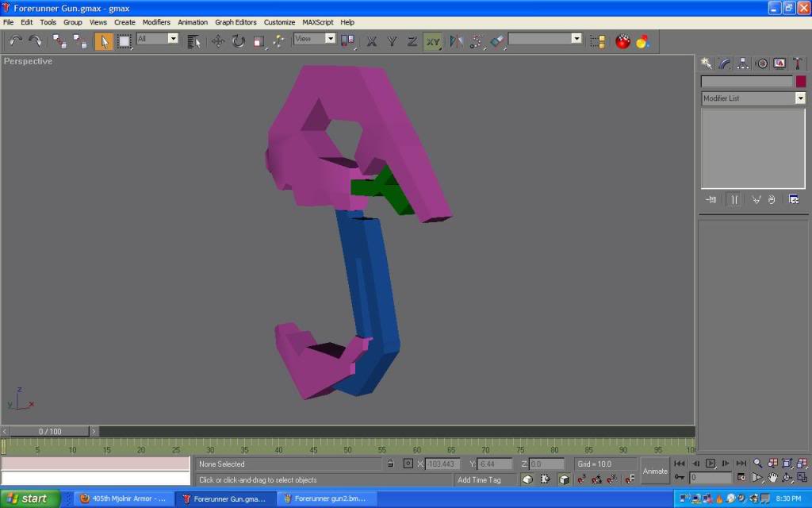Activate the Select Object arrow tool
The height and width of the screenshot is (508, 812).
[x=104, y=41]
